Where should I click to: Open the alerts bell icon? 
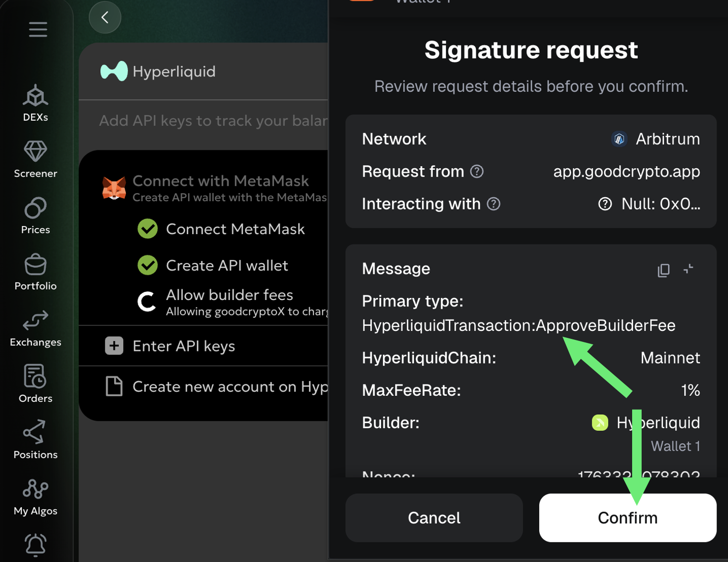[35, 545]
